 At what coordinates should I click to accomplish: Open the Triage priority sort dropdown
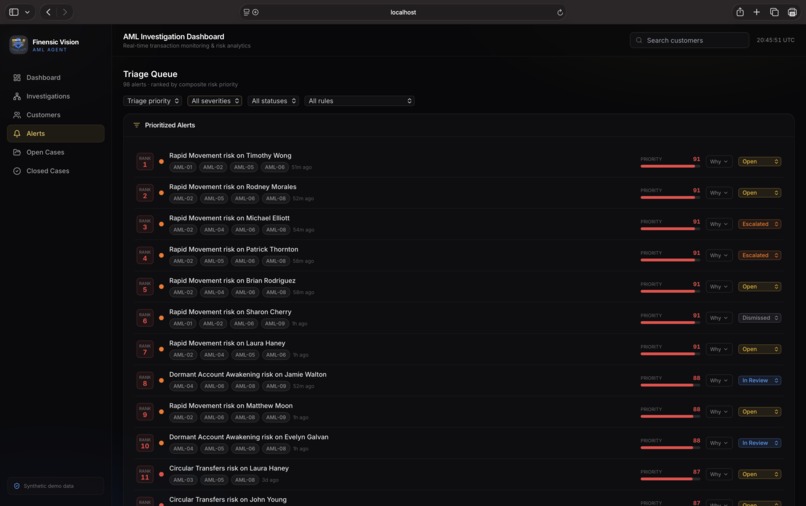pos(153,101)
